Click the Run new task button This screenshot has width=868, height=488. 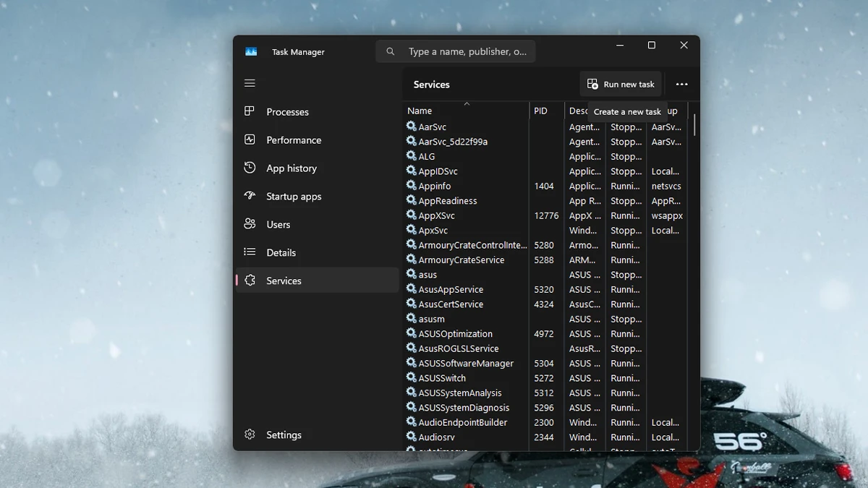621,84
